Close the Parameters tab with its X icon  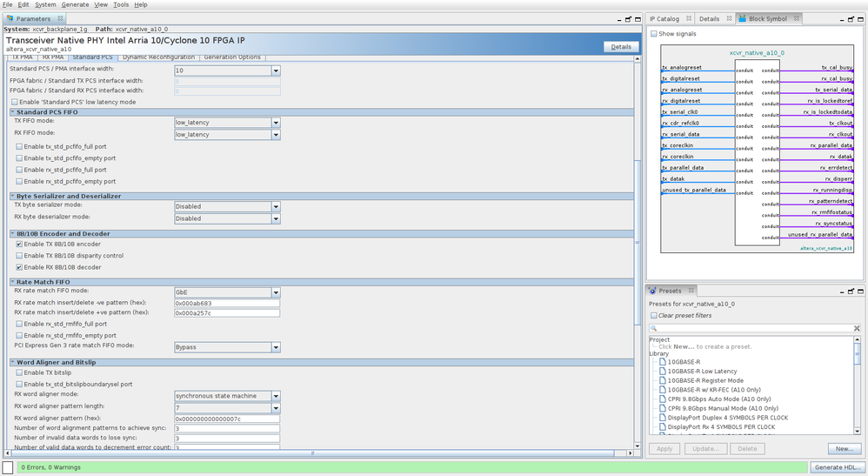coord(60,18)
